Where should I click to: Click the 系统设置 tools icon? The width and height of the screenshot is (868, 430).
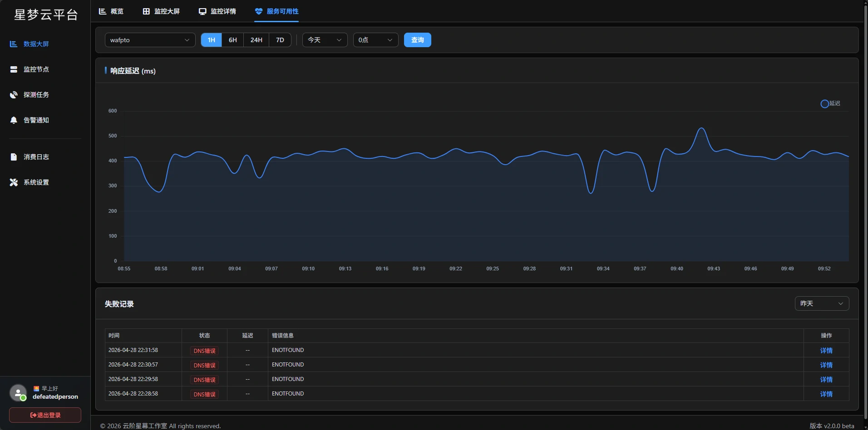[14, 182]
